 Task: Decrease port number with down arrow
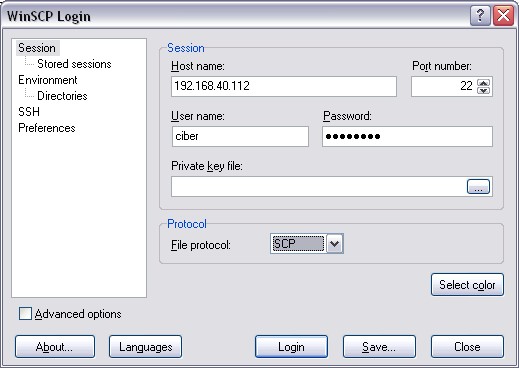click(483, 90)
